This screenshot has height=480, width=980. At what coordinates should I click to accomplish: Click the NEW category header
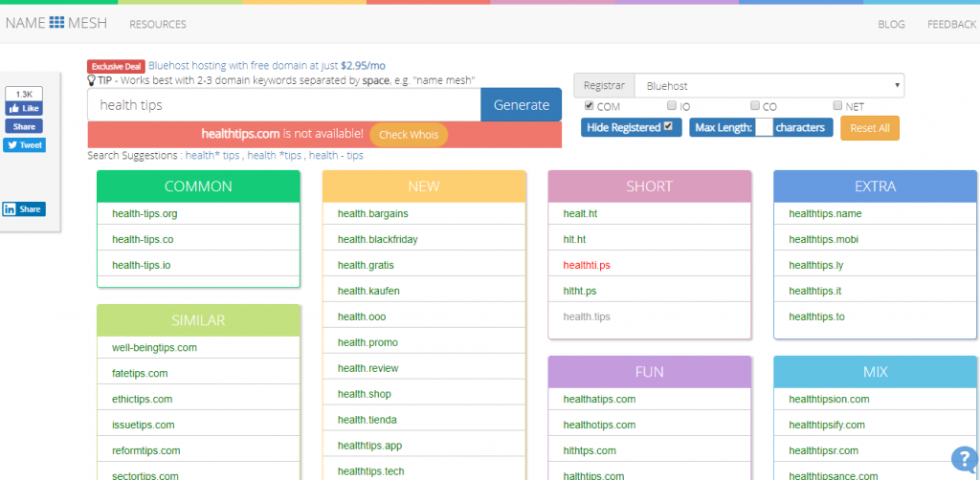(424, 186)
